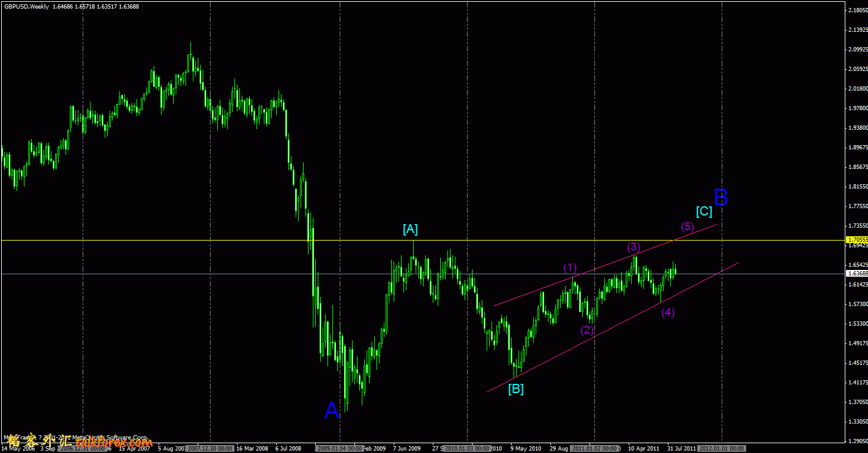868x453 pixels.
Task: Click the current price tag 1.6368
Action: pyautogui.click(x=856, y=274)
